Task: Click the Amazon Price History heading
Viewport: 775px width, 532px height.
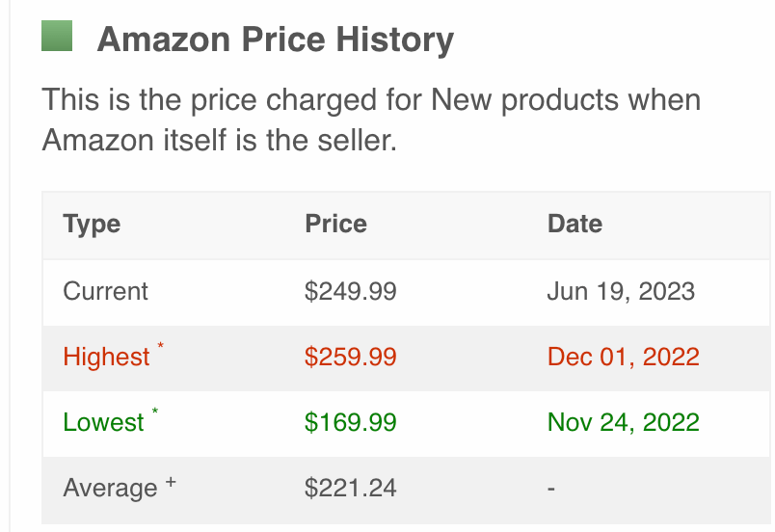Action: (x=276, y=40)
